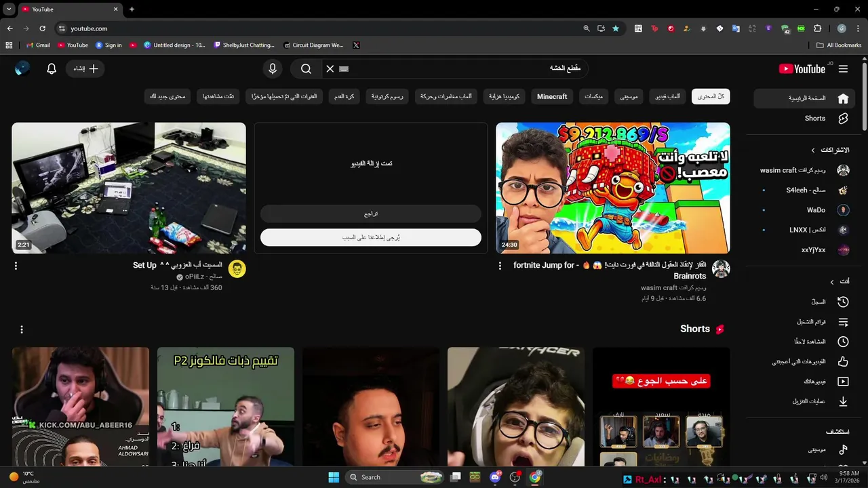The image size is (868, 488).
Task: Open the S4leeh subscription
Action: [x=804, y=190]
